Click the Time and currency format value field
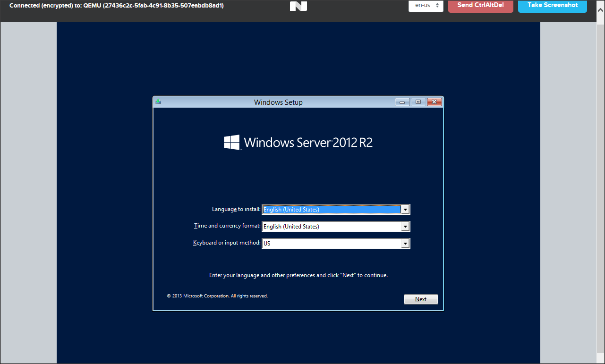Screen dimensions: 605x364 pyautogui.click(x=331, y=227)
